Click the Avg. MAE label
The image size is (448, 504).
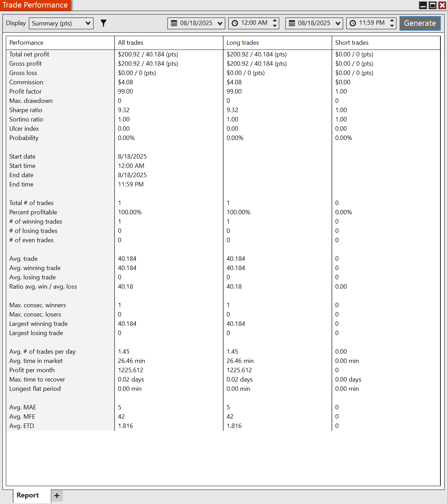(x=23, y=407)
